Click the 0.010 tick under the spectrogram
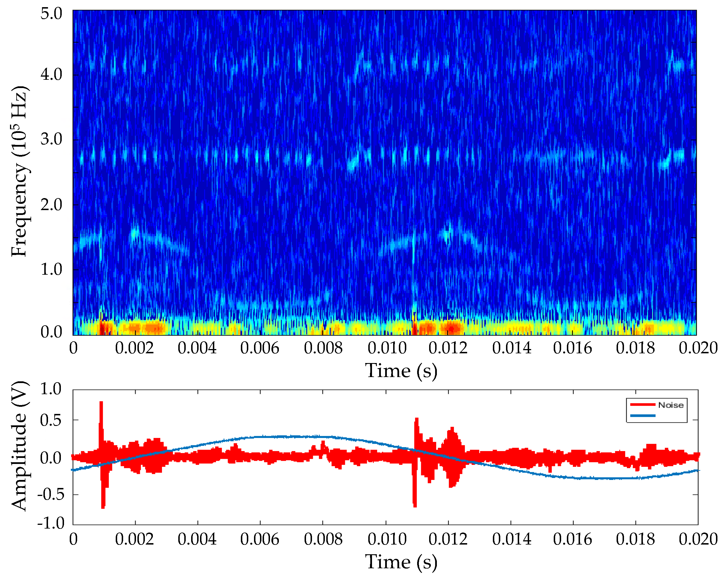This screenshot has width=728, height=580. 387,348
